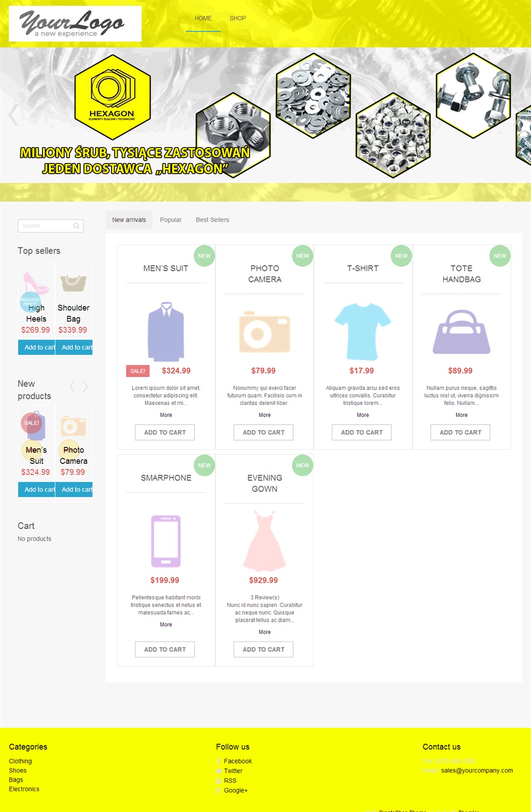The width and height of the screenshot is (531, 812).
Task: Click the Smartphone product icon
Action: click(166, 541)
